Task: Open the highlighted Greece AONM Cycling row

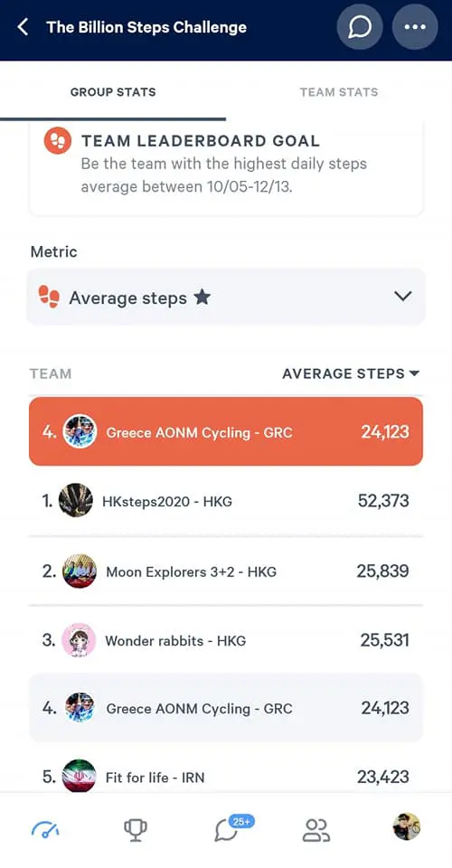Action: pyautogui.click(x=226, y=431)
